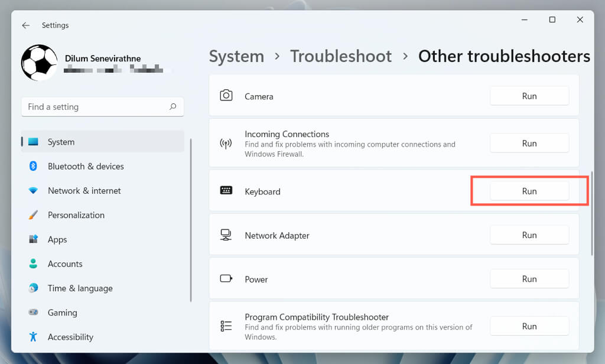Select the Accessibility figure icon
Image resolution: width=605 pixels, height=364 pixels.
pyautogui.click(x=34, y=337)
